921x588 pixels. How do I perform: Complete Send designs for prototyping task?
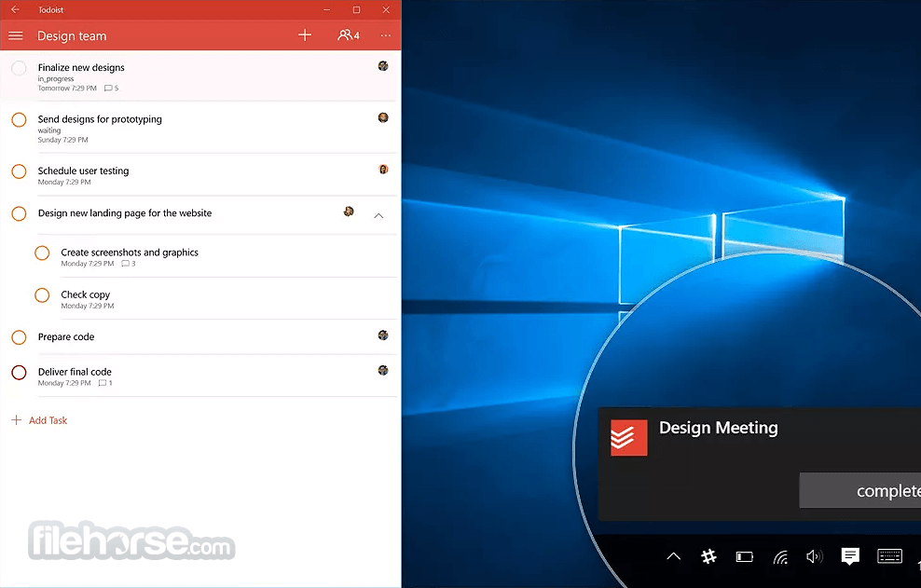point(19,120)
